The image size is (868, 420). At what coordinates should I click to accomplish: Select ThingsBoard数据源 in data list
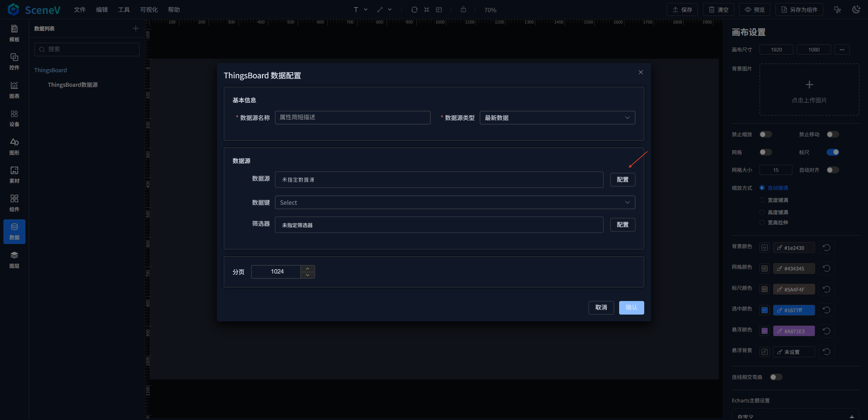point(73,85)
